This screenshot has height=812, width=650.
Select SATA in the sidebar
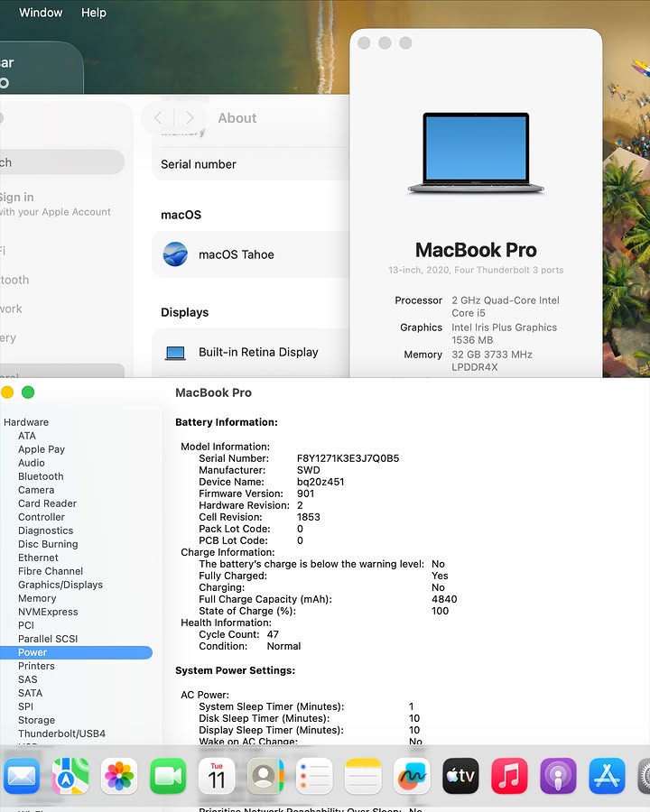click(x=30, y=693)
